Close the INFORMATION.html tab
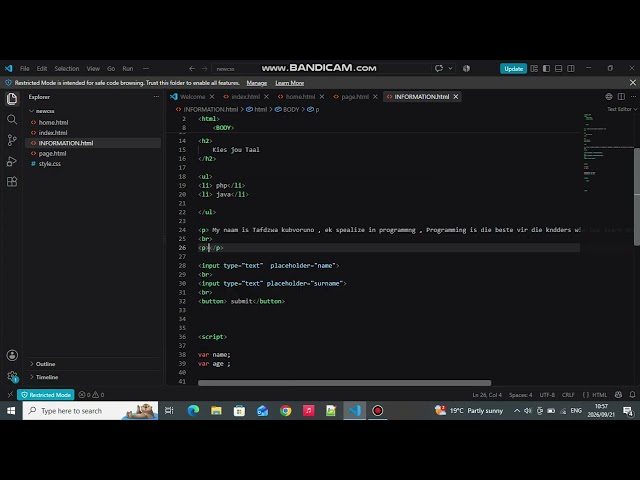 [x=456, y=97]
